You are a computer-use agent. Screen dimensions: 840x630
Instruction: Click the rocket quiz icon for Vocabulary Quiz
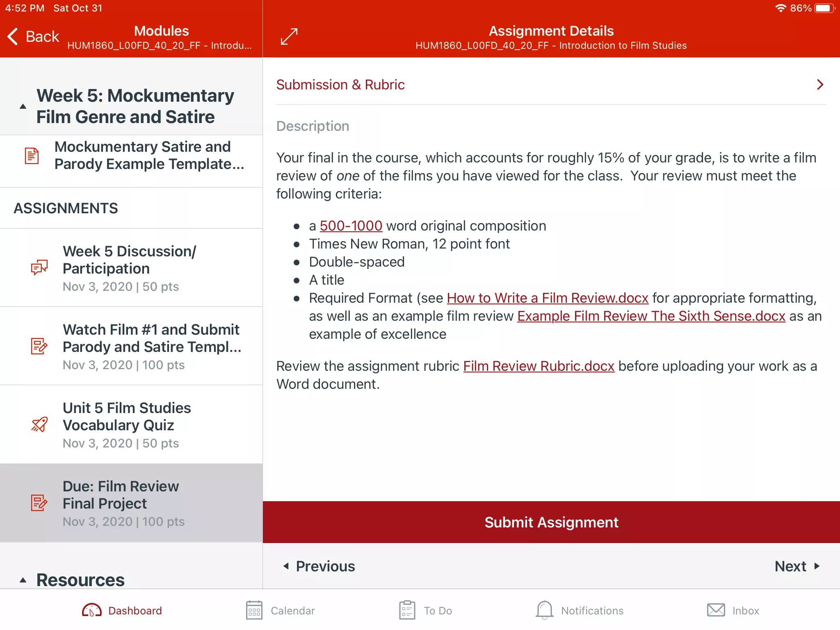pyautogui.click(x=39, y=425)
